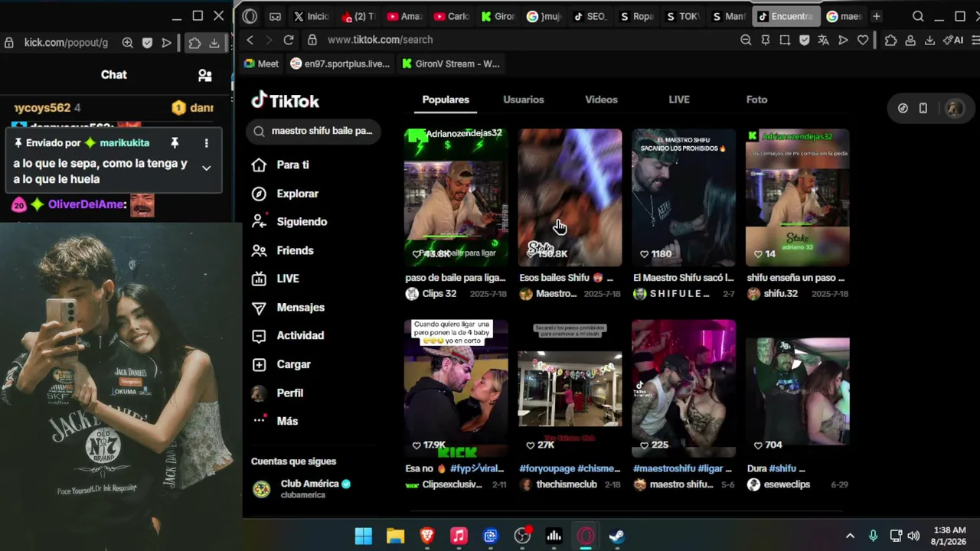Go back in the TikTok browser window
The image size is (980, 551).
pos(250,40)
